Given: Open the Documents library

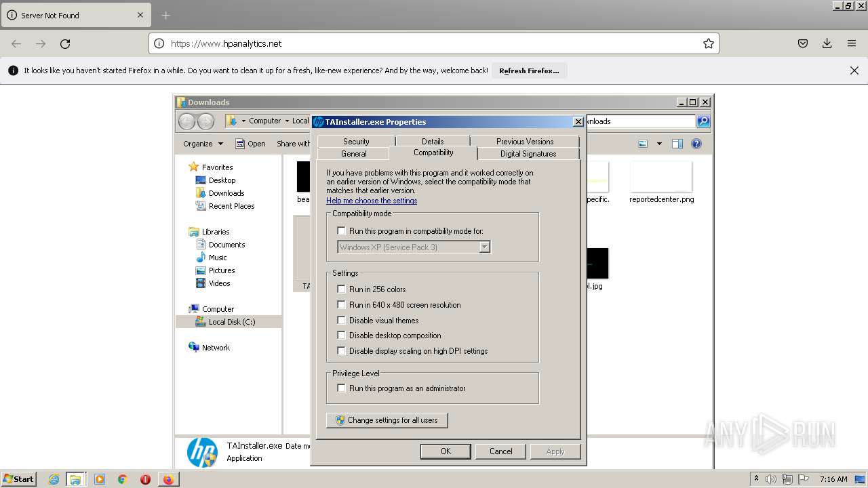Looking at the screenshot, I should point(226,245).
